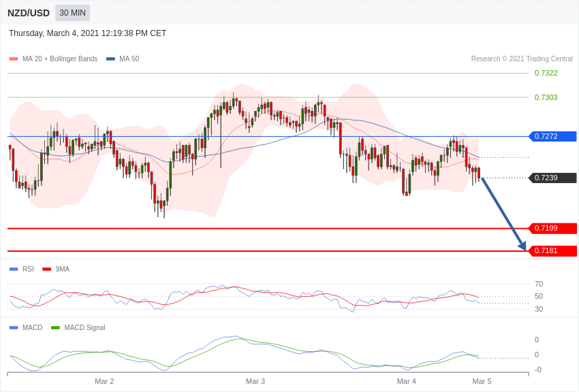Click the RSI 50 axis value

click(x=539, y=297)
